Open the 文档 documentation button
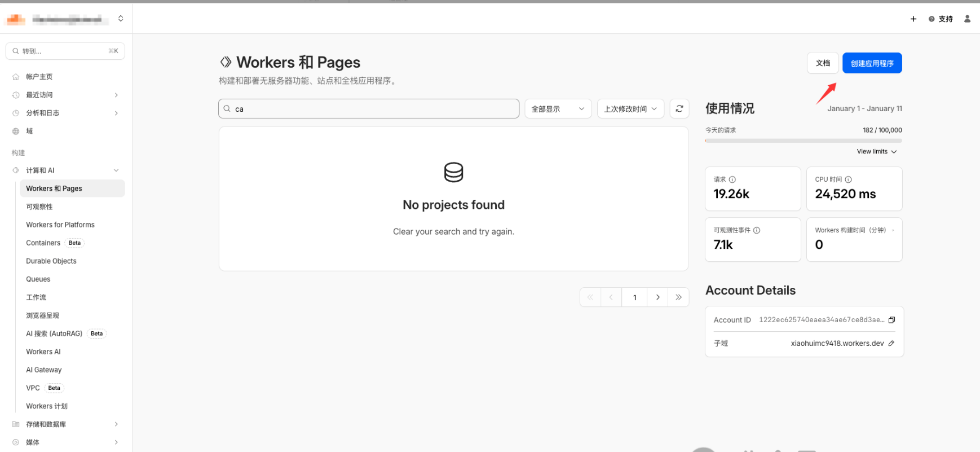 tap(823, 63)
